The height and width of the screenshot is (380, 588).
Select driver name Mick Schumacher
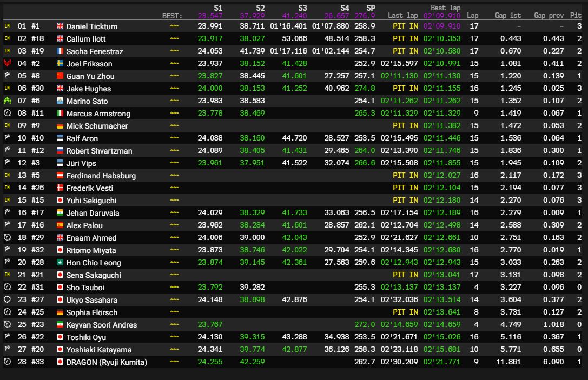pyautogui.click(x=97, y=126)
